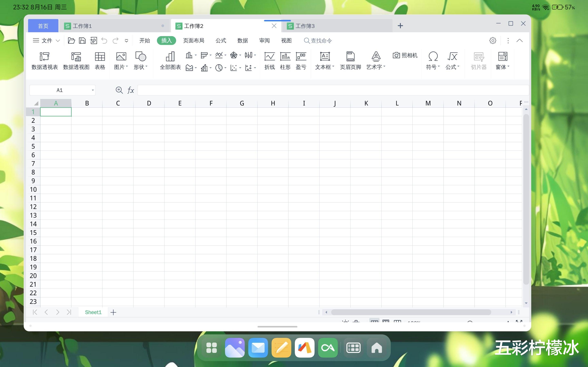Image resolution: width=588 pixels, height=367 pixels.
Task: Switch to the 页面布局 tab
Action: [x=193, y=41]
